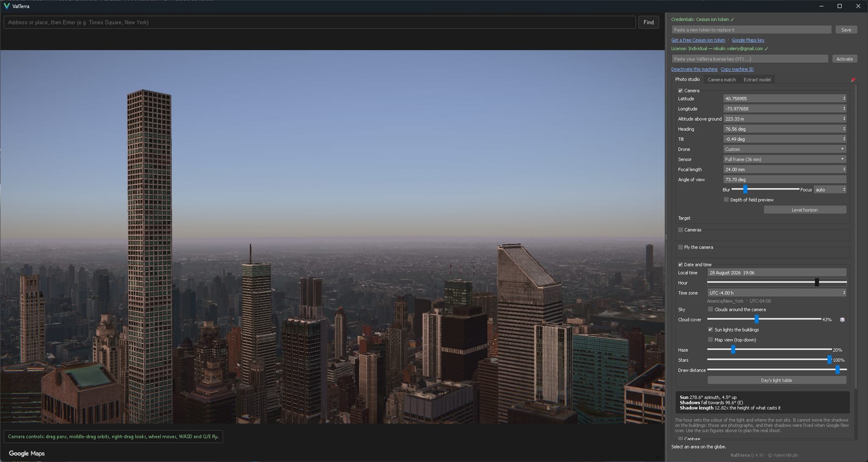
Task: Click the Altitude above ground spinner arrows
Action: point(844,119)
